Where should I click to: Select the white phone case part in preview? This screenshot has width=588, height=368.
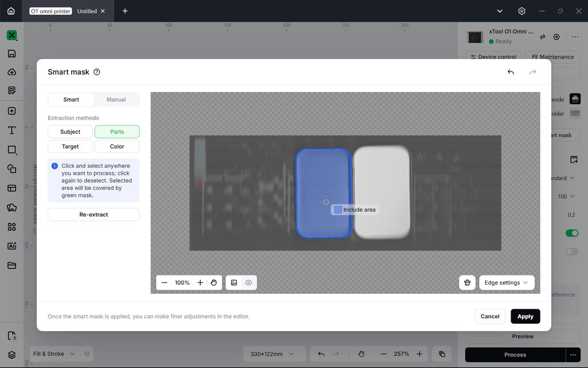382,192
